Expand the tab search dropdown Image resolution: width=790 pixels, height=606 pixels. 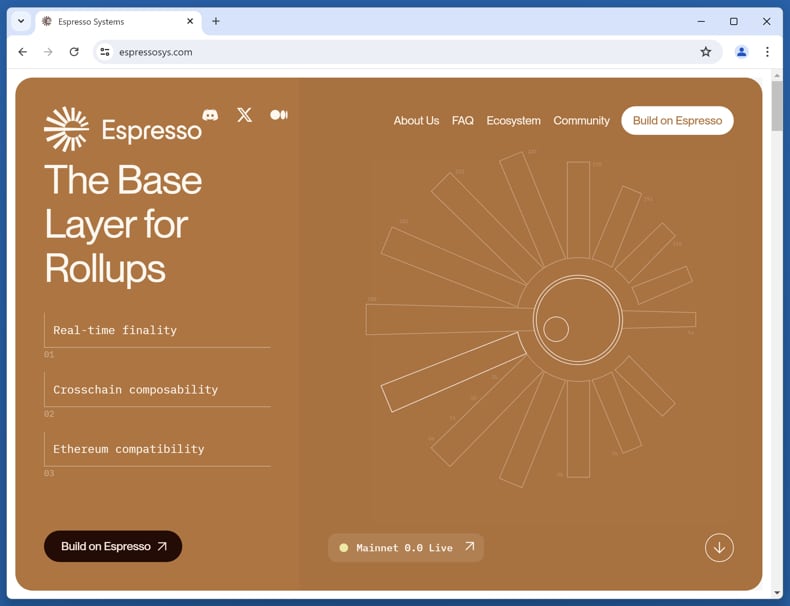[21, 21]
